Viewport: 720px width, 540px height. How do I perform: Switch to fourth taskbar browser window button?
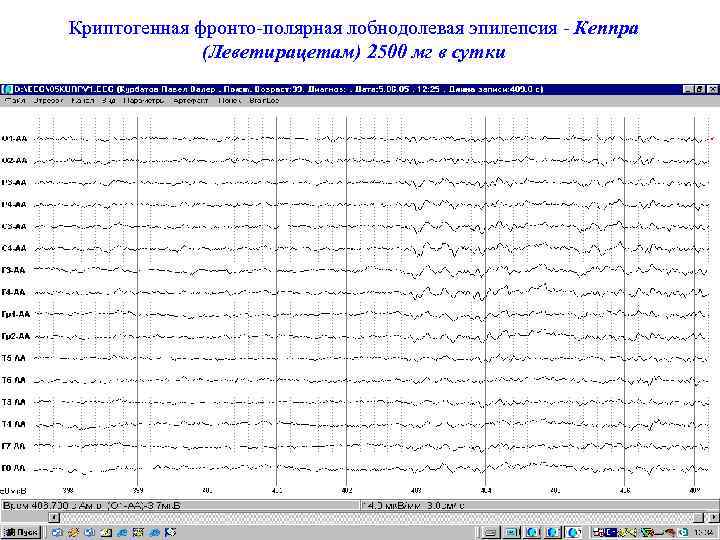click(552, 532)
